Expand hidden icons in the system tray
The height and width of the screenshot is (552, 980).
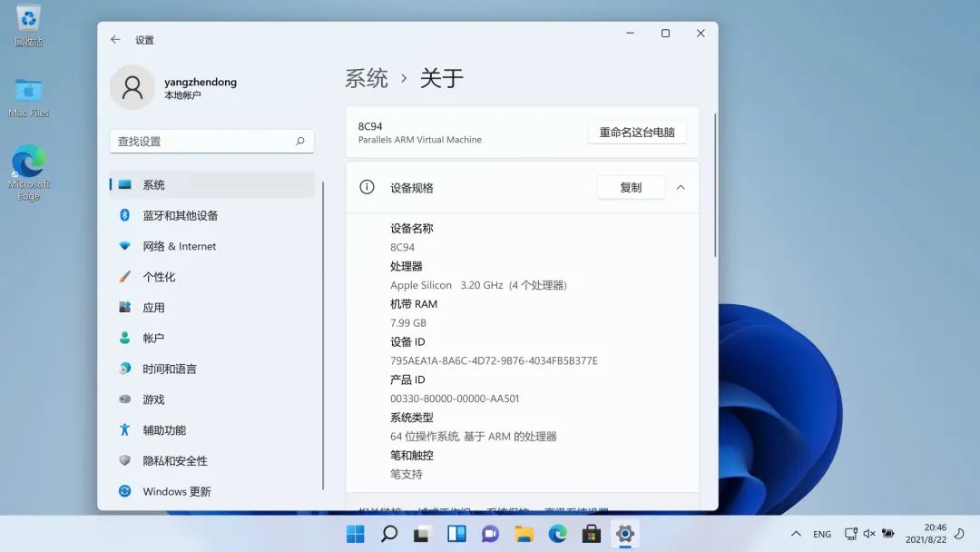pyautogui.click(x=795, y=534)
